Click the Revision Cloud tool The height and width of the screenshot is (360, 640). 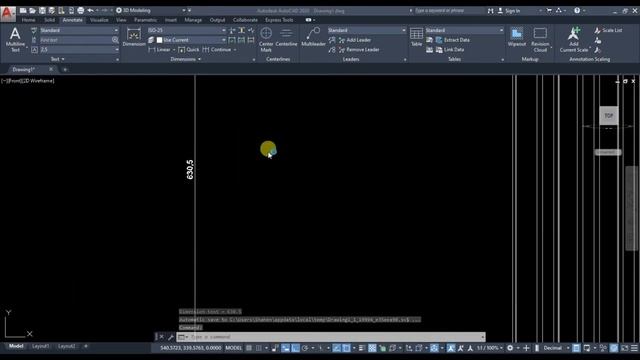(540, 39)
